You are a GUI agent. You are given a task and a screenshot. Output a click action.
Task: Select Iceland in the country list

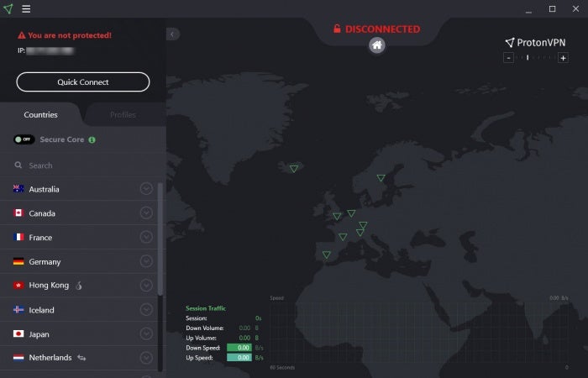point(79,310)
